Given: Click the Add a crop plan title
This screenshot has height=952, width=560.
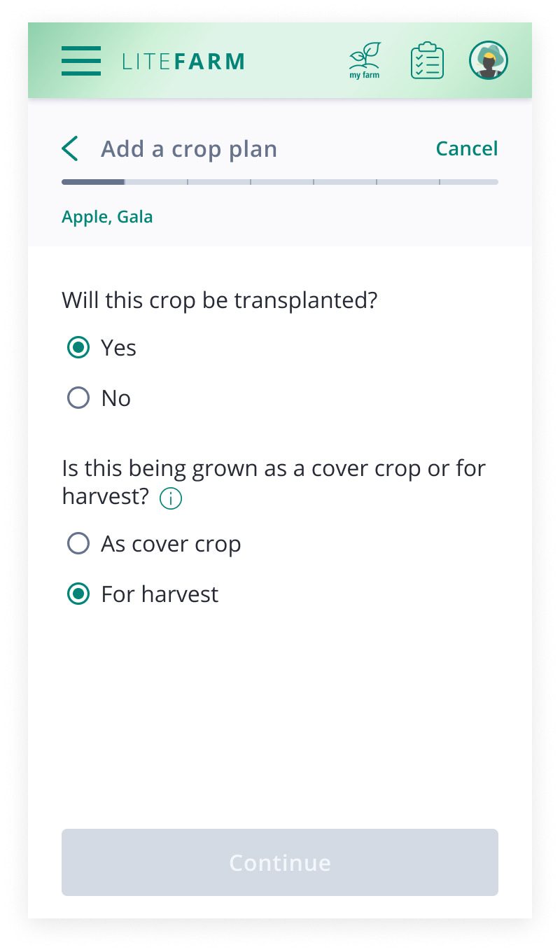Looking at the screenshot, I should (x=189, y=149).
